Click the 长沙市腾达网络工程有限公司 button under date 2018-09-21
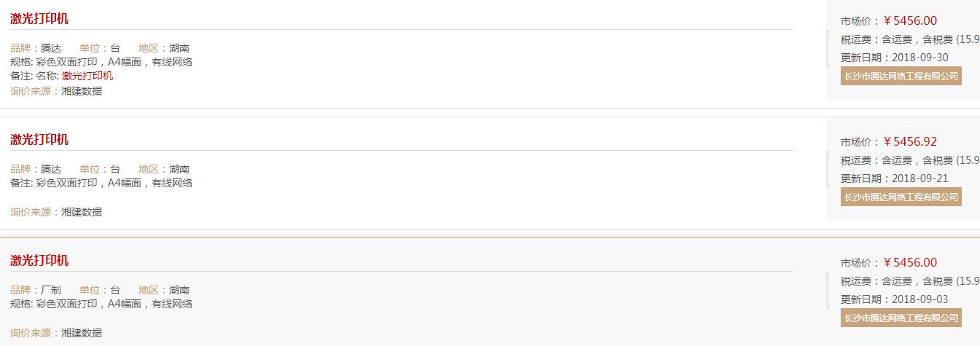Viewport: 980px width, 346px height. (x=901, y=197)
